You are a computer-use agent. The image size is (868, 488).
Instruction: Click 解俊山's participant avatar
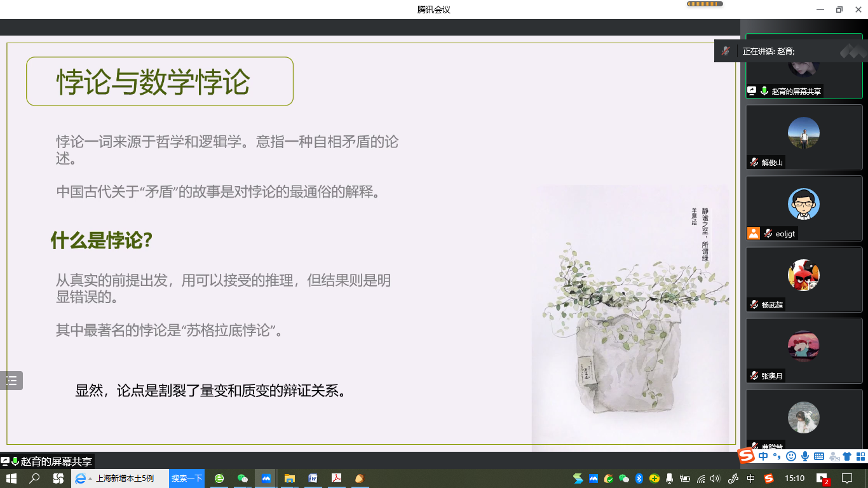(803, 133)
